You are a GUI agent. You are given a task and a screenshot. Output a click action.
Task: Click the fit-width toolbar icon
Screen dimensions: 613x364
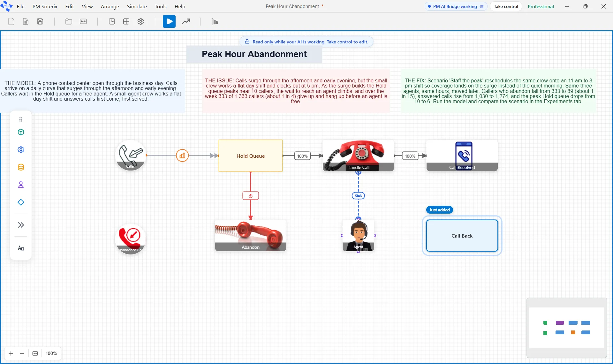pos(83,22)
